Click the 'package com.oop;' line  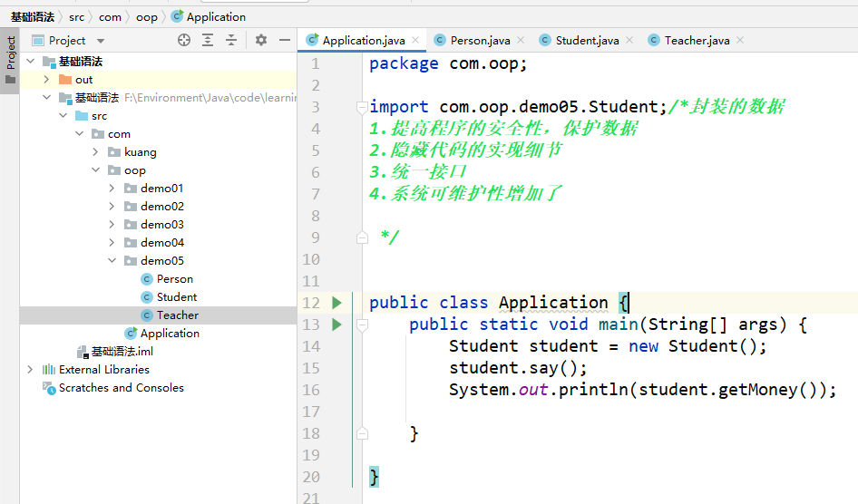click(x=448, y=63)
